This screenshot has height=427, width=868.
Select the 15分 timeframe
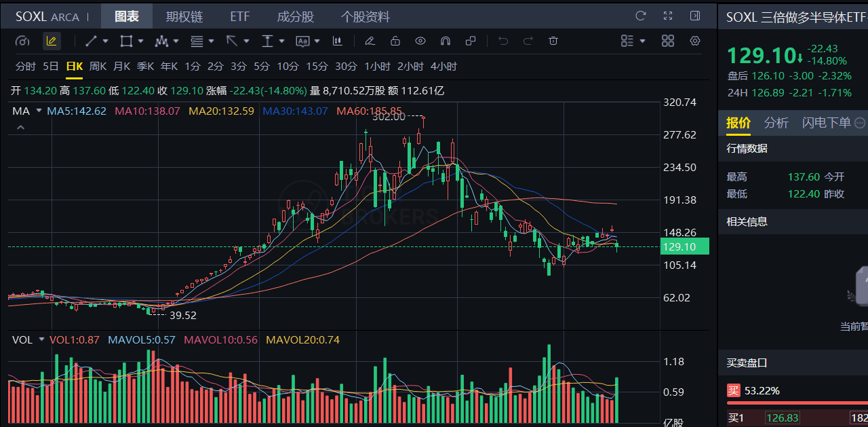[x=317, y=67]
